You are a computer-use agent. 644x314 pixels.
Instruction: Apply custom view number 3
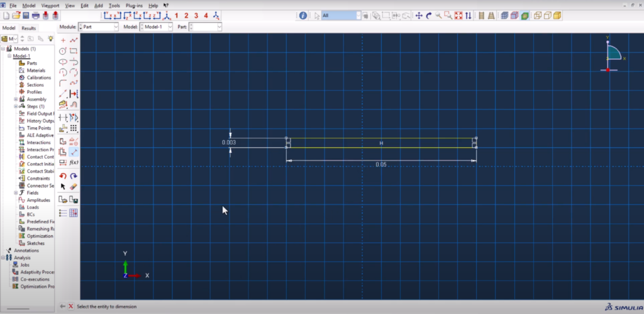(196, 16)
